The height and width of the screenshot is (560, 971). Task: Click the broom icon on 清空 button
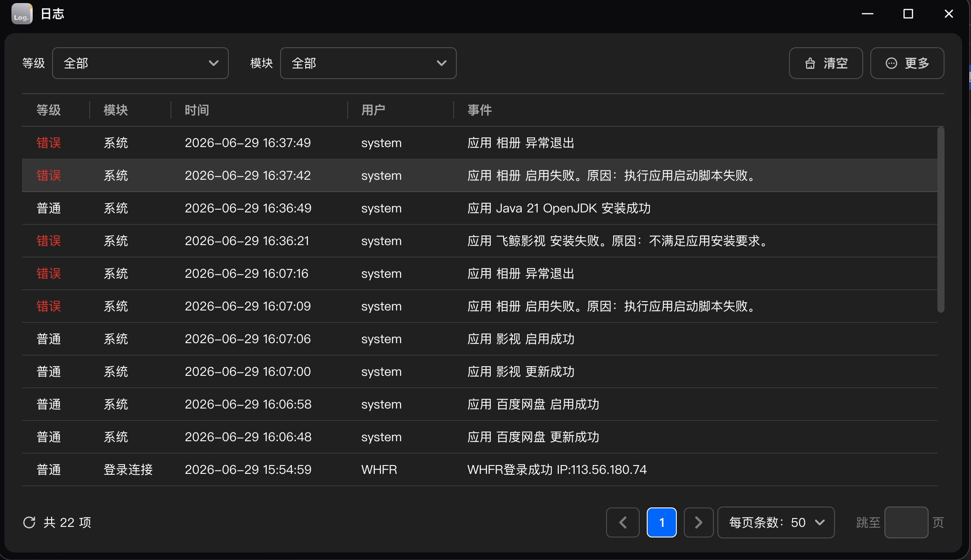[x=810, y=64]
